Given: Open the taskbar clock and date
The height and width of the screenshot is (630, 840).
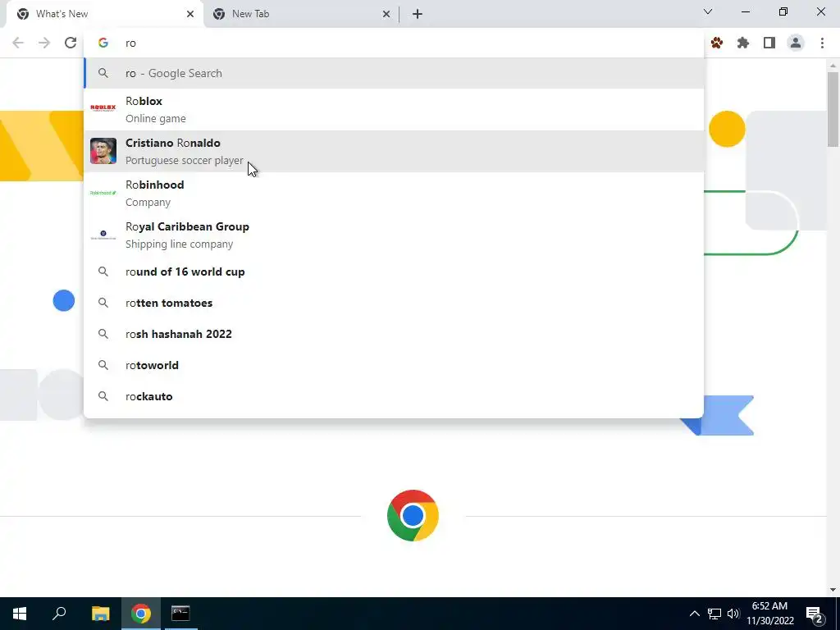Looking at the screenshot, I should click(x=769, y=614).
